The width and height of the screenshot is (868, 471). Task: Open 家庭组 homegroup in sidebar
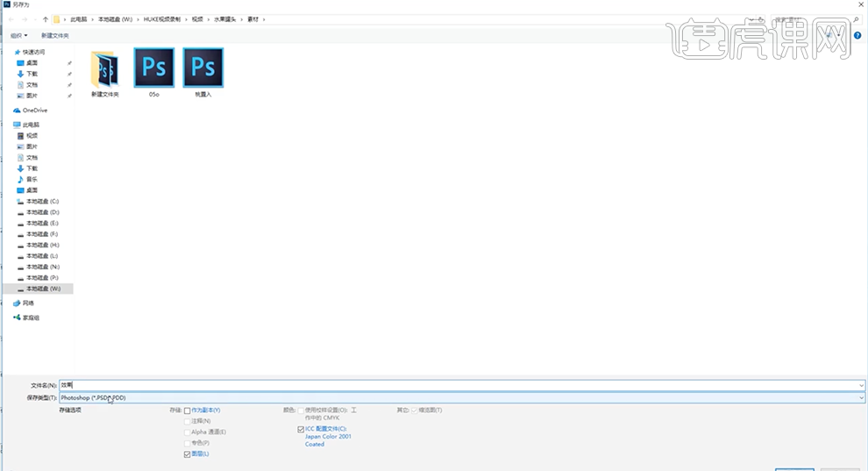click(26, 318)
